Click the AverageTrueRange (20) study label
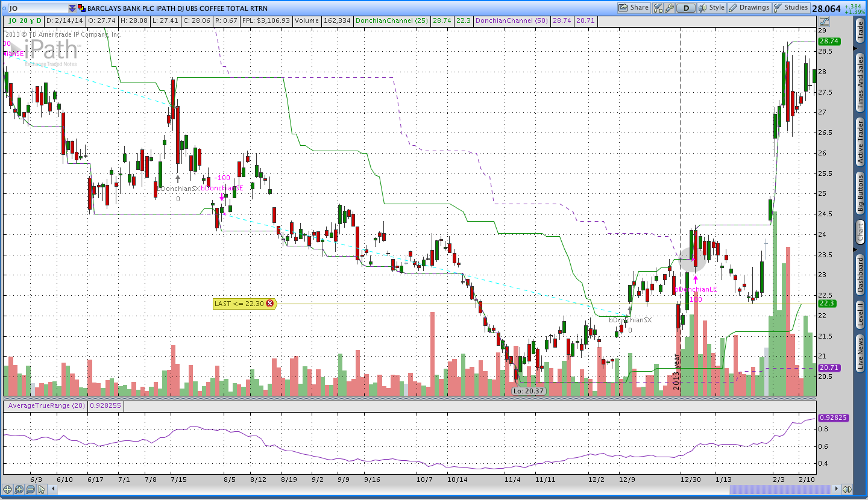 click(x=45, y=405)
